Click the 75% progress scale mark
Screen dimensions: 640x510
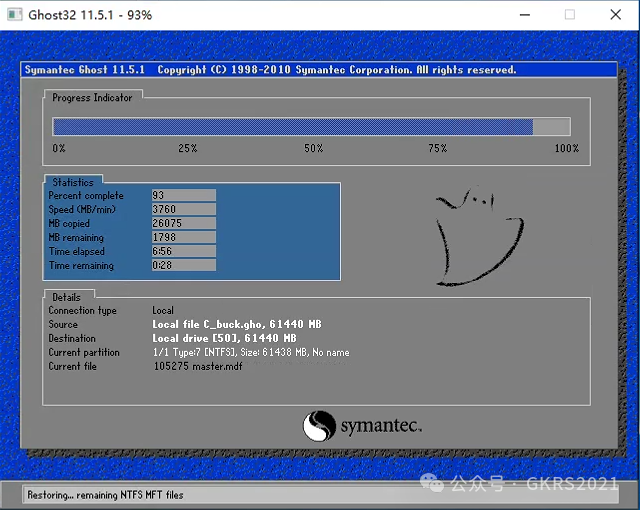pos(438,148)
